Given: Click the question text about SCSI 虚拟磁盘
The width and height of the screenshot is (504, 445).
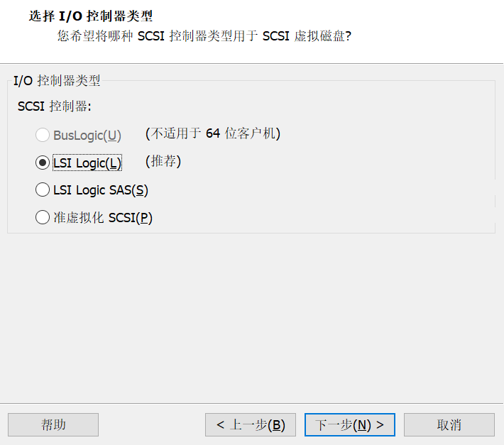Looking at the screenshot, I should [204, 35].
